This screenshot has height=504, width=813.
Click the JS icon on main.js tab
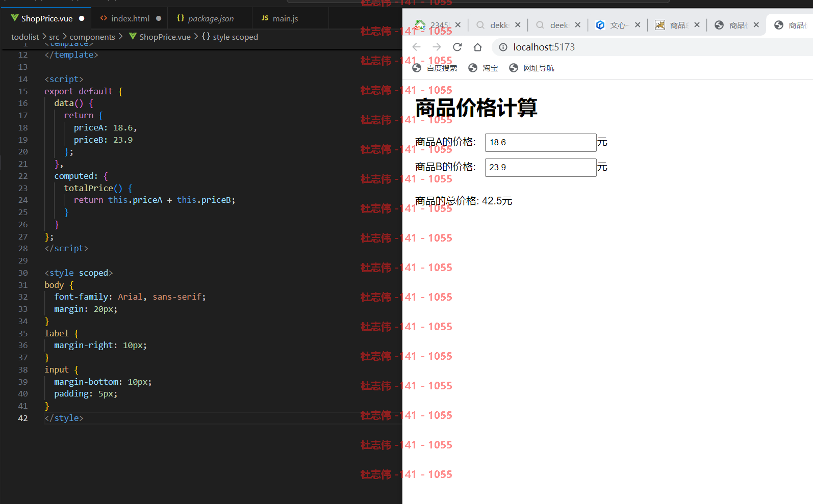pyautogui.click(x=265, y=18)
